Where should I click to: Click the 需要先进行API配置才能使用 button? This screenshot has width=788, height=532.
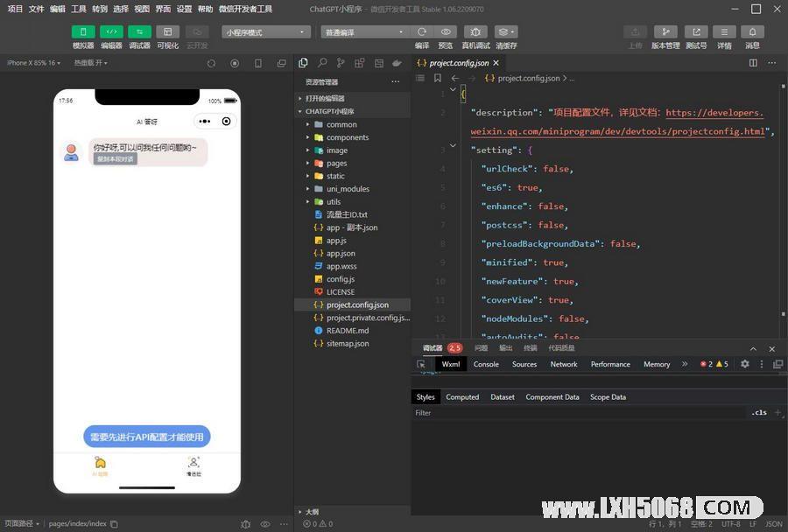[x=147, y=437]
